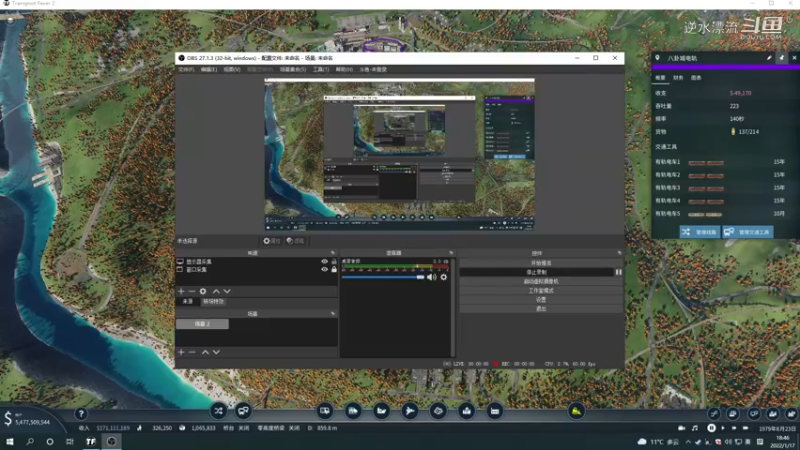This screenshot has height=450, width=800.
Task: Switch to the 转场特效 tab in OBS
Action: click(x=213, y=302)
